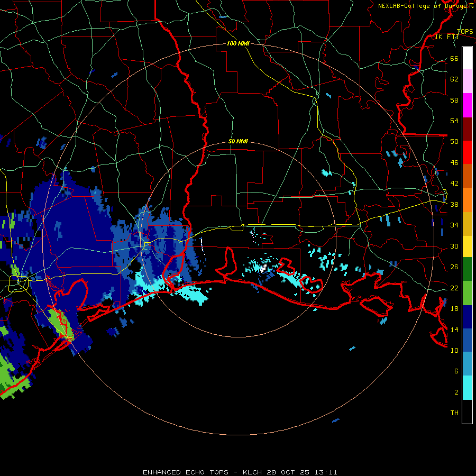Click the K FT units label
476x476 pixels.
[447, 37]
